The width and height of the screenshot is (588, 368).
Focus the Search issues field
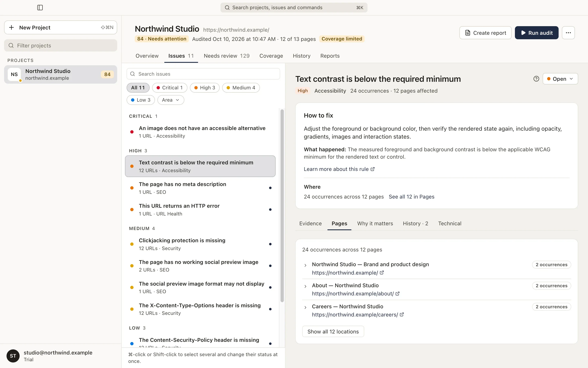tap(203, 74)
